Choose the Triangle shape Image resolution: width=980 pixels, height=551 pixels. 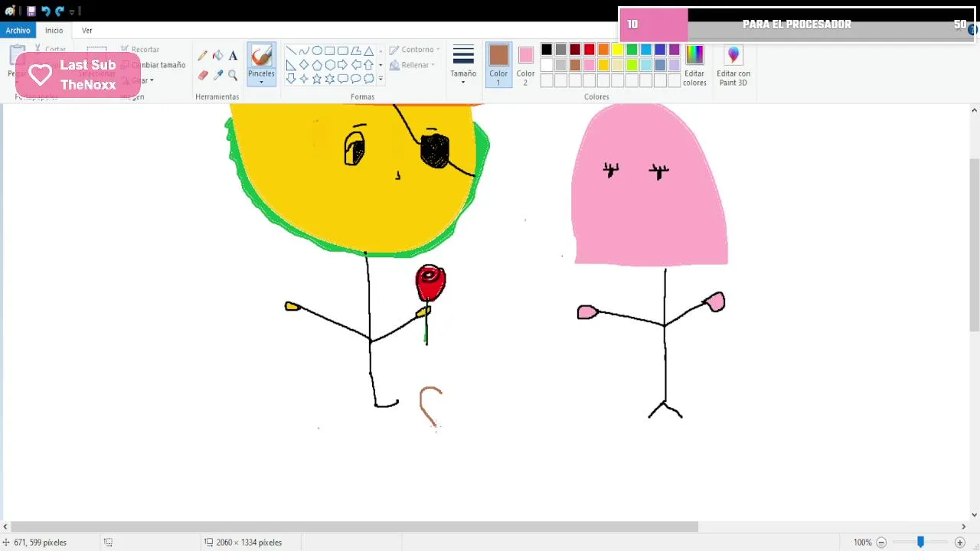click(369, 51)
